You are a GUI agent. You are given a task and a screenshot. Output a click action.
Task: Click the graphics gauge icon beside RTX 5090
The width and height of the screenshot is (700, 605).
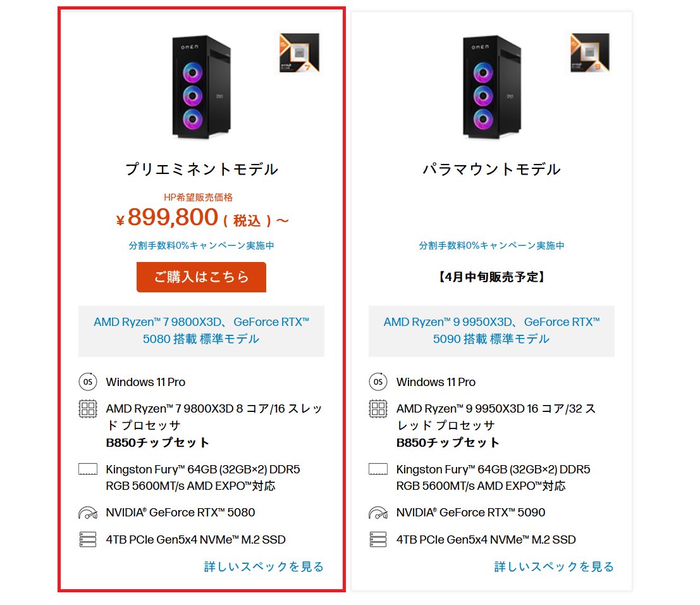click(378, 513)
